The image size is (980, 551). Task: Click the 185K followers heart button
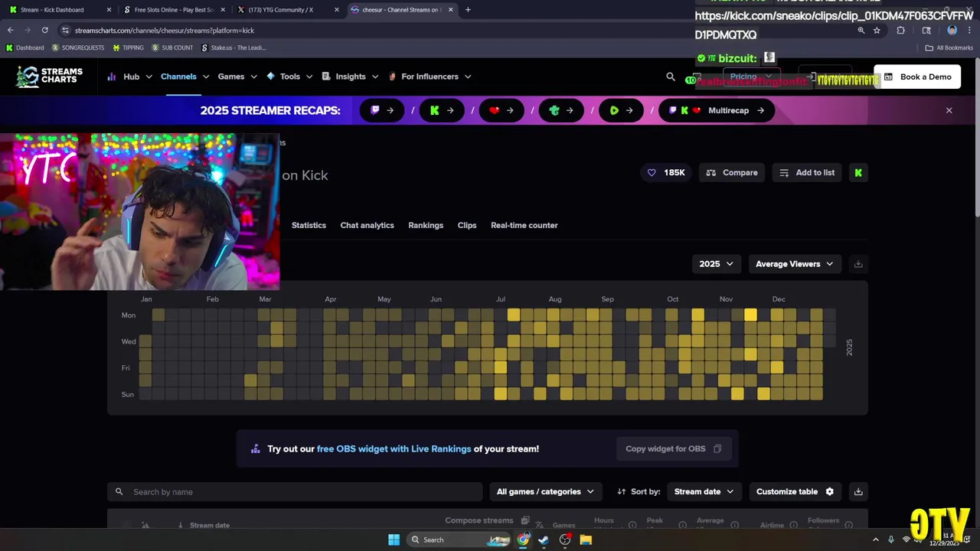pyautogui.click(x=666, y=172)
